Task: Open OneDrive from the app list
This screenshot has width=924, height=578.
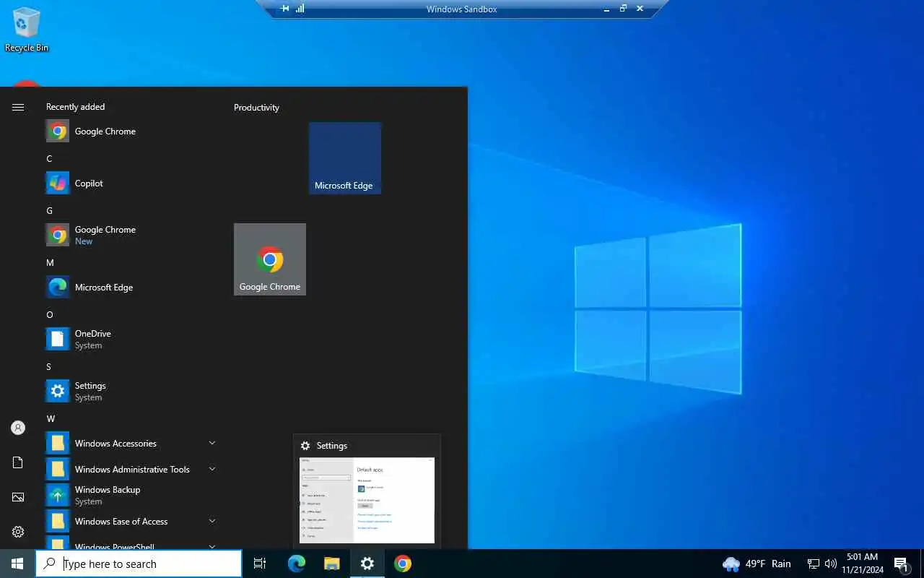Action: coord(131,340)
